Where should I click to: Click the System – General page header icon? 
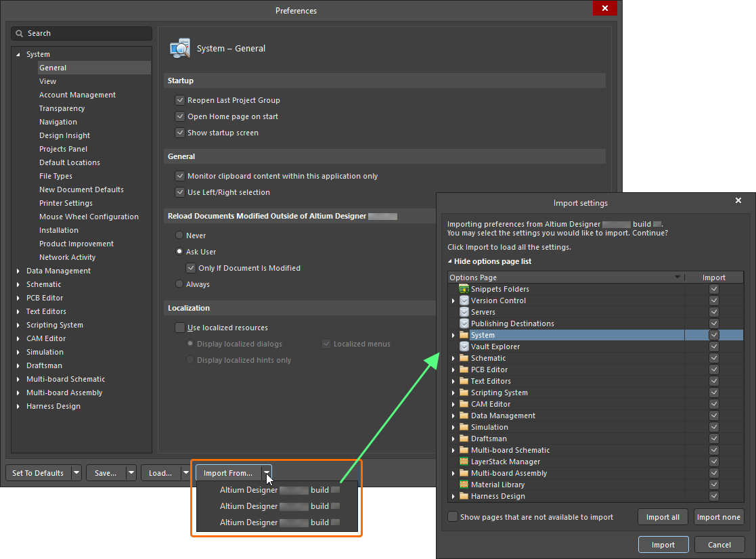point(179,48)
